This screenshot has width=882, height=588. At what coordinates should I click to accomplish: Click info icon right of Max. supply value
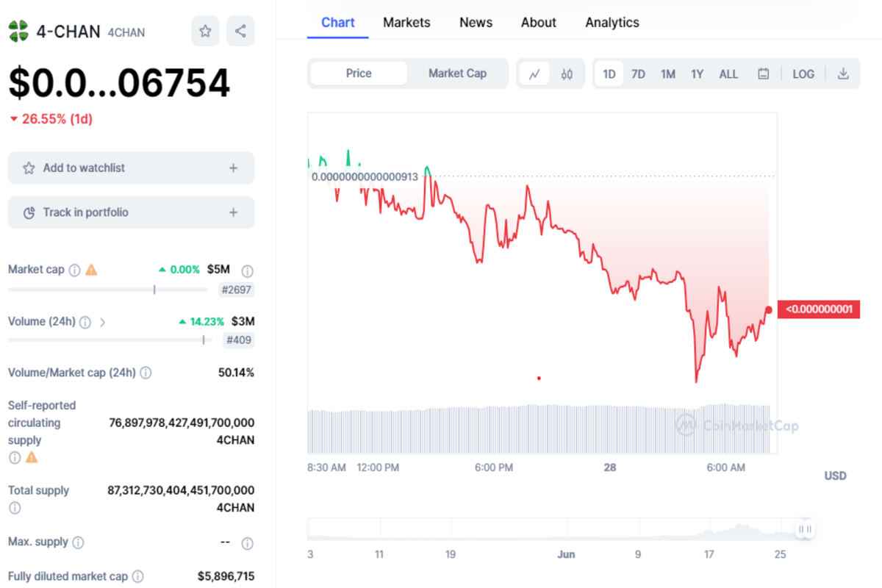(248, 543)
